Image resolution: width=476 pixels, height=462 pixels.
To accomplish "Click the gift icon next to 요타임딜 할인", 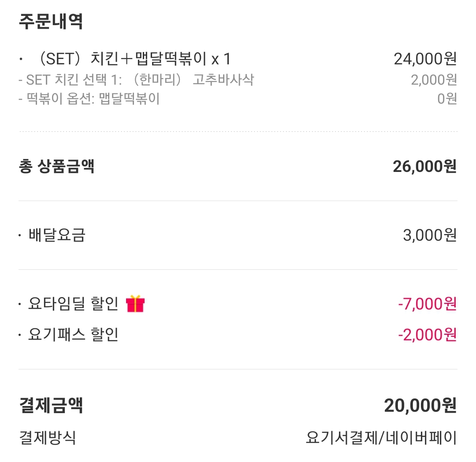I will coord(135,304).
